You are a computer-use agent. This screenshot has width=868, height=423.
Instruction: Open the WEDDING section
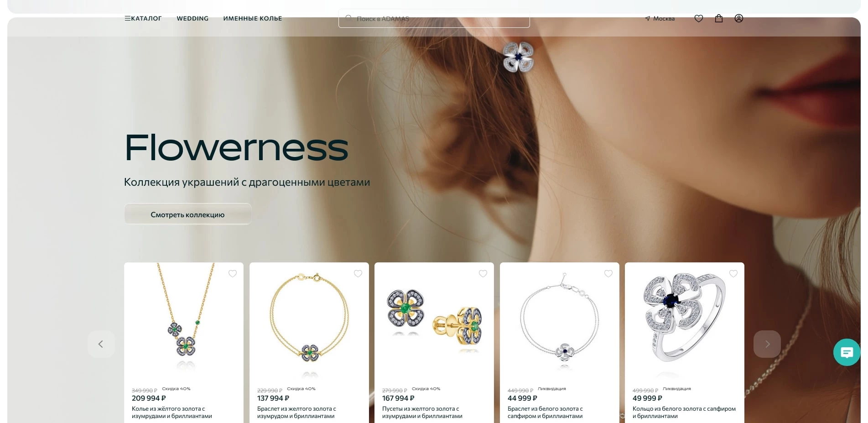tap(192, 19)
